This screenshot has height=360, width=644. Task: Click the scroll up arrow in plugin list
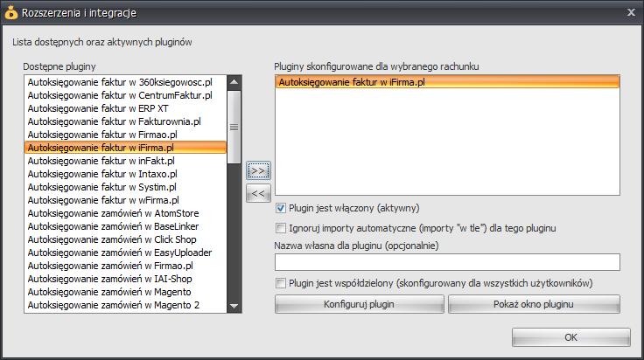tap(234, 82)
